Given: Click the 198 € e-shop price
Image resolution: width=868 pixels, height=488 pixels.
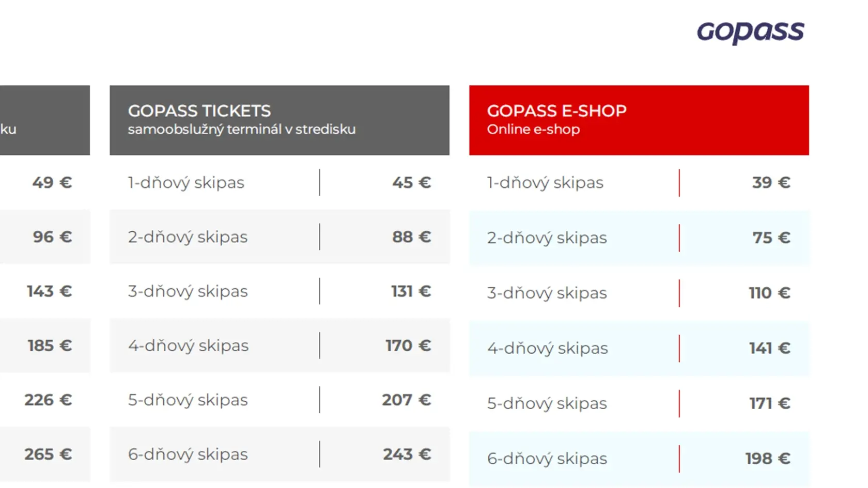Looking at the screenshot, I should [x=768, y=459].
